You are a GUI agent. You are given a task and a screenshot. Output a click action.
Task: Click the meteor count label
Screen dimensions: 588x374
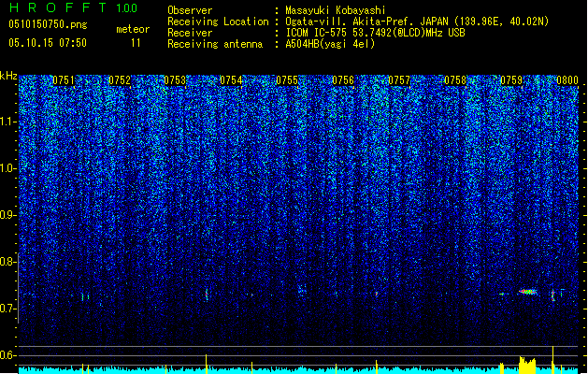point(133,29)
